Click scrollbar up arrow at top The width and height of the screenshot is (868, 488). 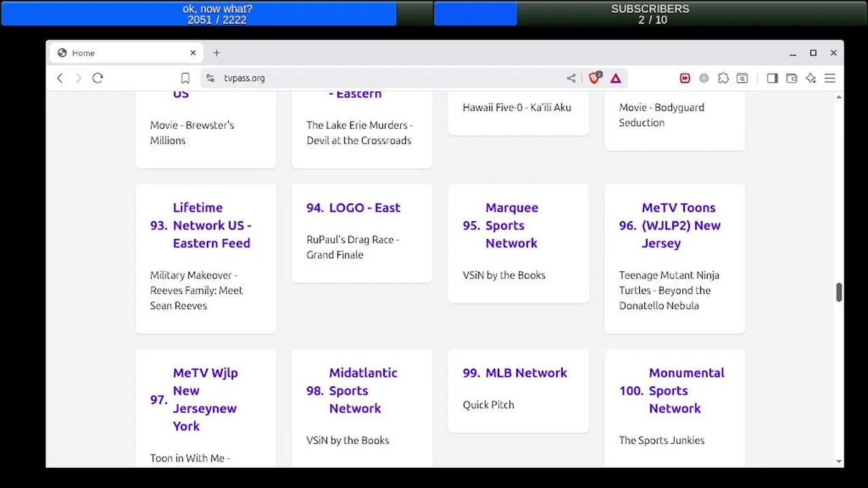click(x=839, y=98)
